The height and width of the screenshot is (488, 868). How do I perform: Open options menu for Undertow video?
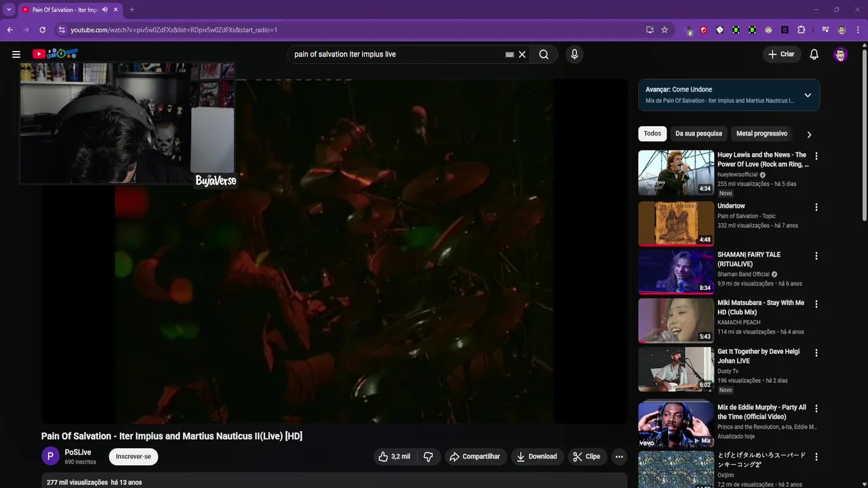coord(816,207)
